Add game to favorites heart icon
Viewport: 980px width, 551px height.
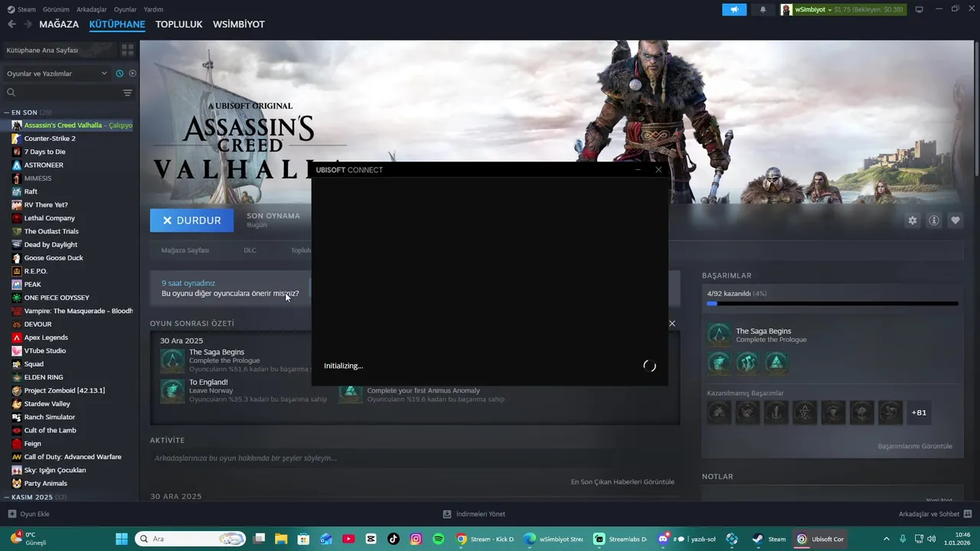pyautogui.click(x=955, y=220)
